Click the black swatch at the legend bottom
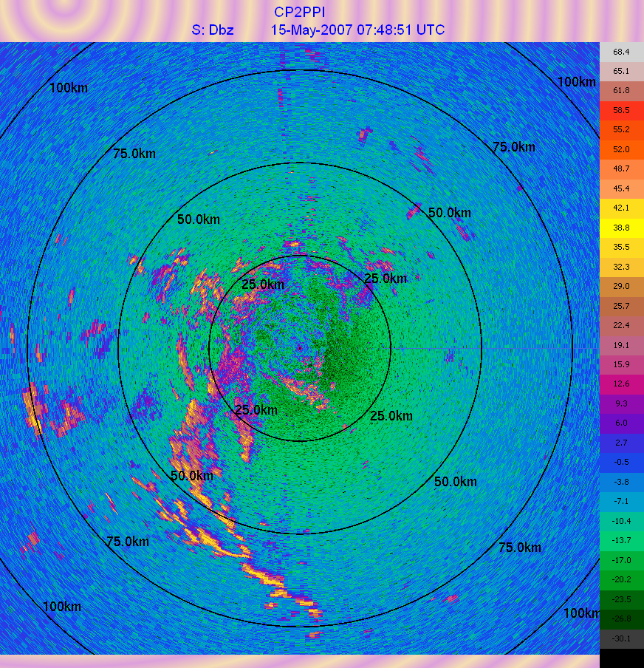 click(x=621, y=658)
